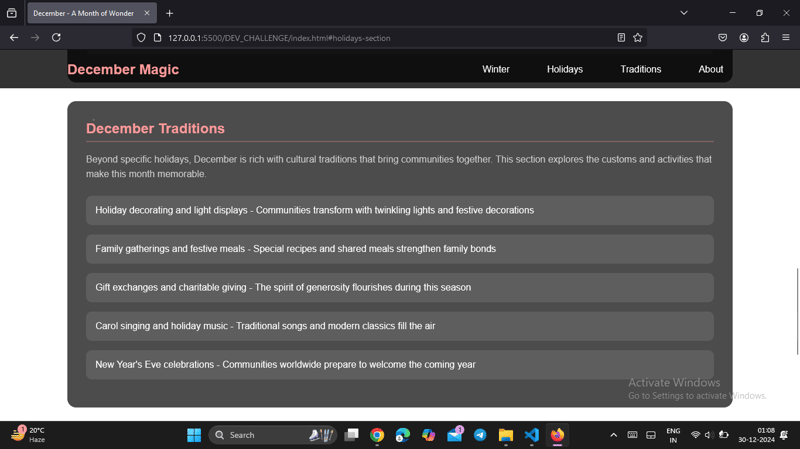Expand the list all tabs chevron
Image resolution: width=800 pixels, height=449 pixels.
684,13
